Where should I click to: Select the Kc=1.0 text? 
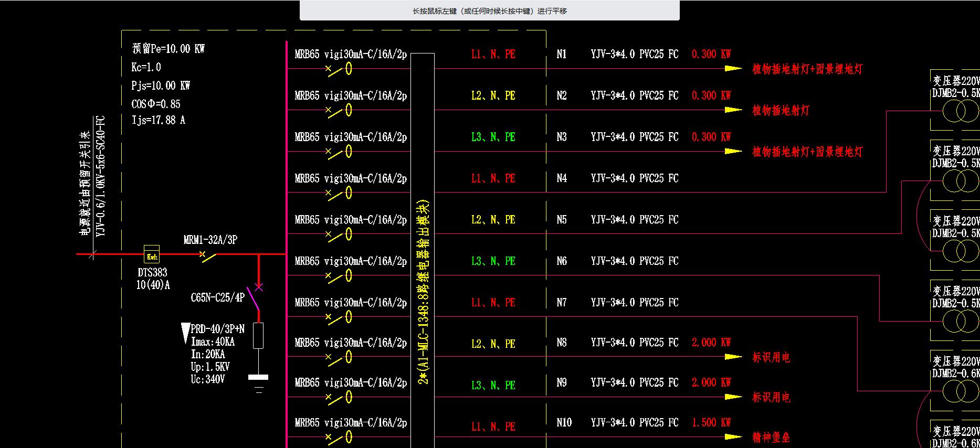pos(146,67)
